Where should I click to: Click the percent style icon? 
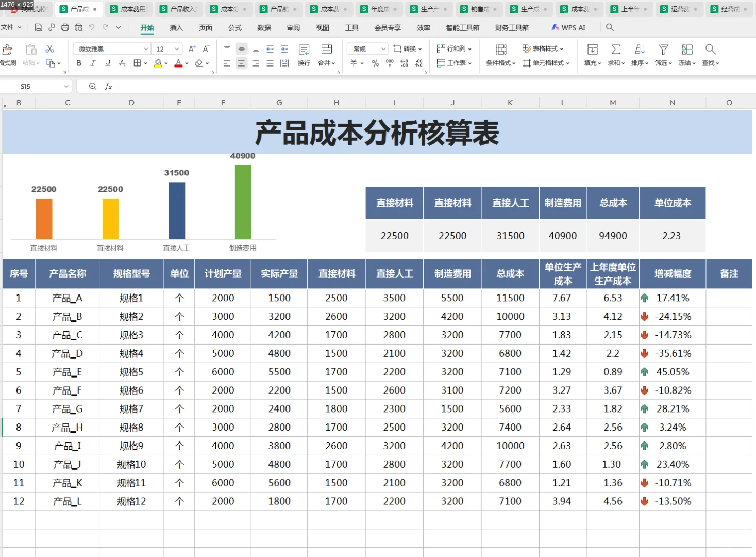[375, 63]
